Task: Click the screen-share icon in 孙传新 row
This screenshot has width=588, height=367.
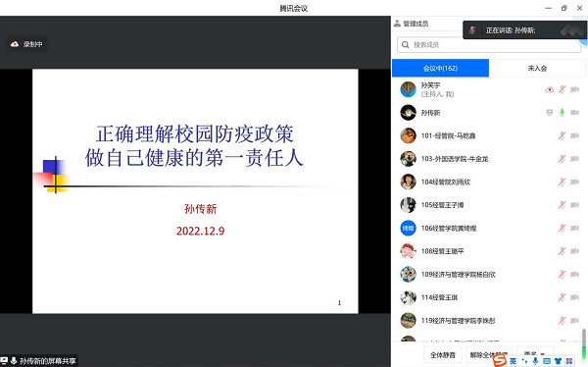Action: pyautogui.click(x=550, y=113)
